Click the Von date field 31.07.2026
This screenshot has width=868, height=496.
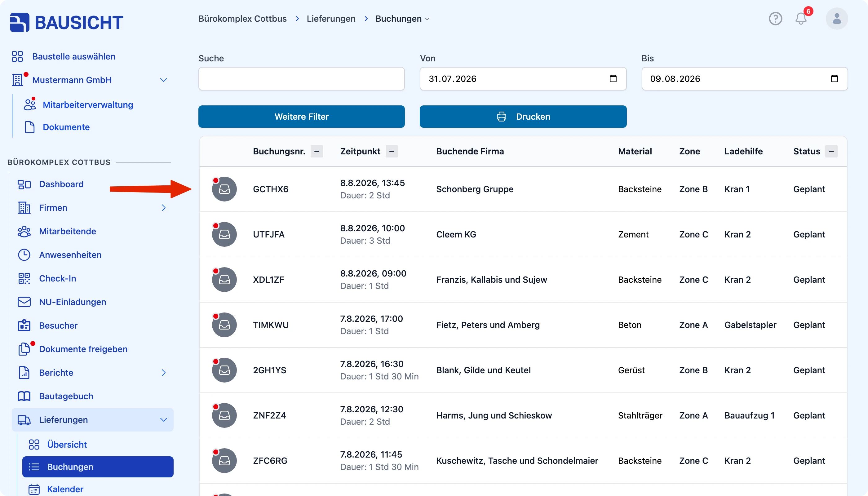click(523, 79)
